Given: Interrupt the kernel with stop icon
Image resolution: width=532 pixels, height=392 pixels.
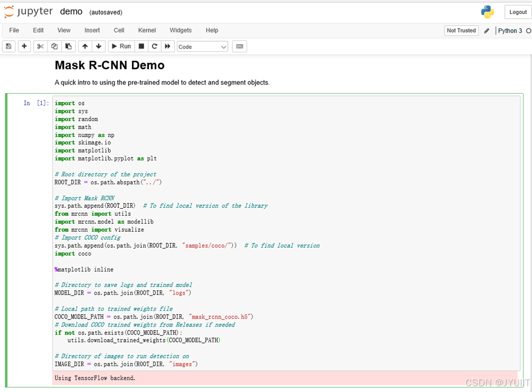Looking at the screenshot, I should coord(142,46).
